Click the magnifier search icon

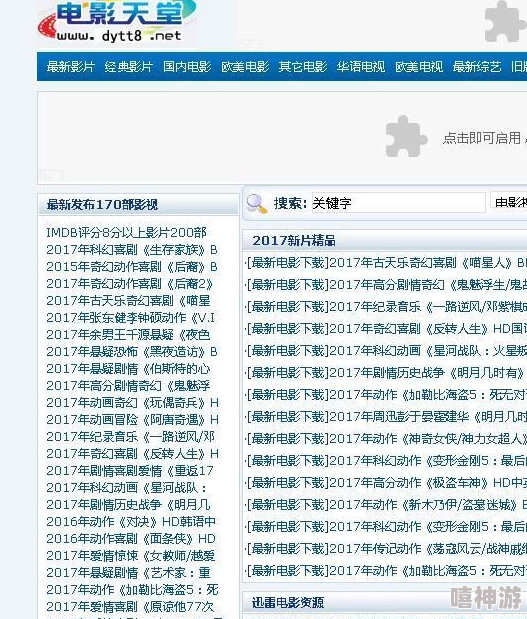(256, 204)
